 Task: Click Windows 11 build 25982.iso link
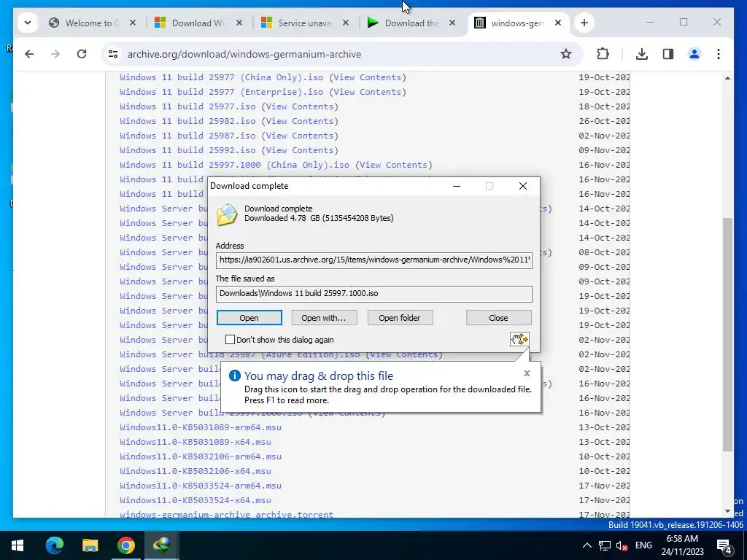(187, 121)
